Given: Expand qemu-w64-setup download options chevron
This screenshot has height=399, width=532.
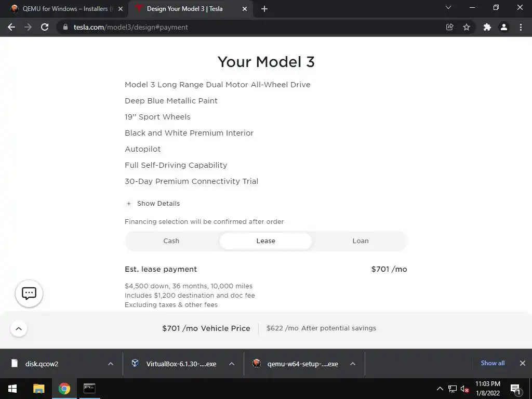Looking at the screenshot, I should (353, 364).
